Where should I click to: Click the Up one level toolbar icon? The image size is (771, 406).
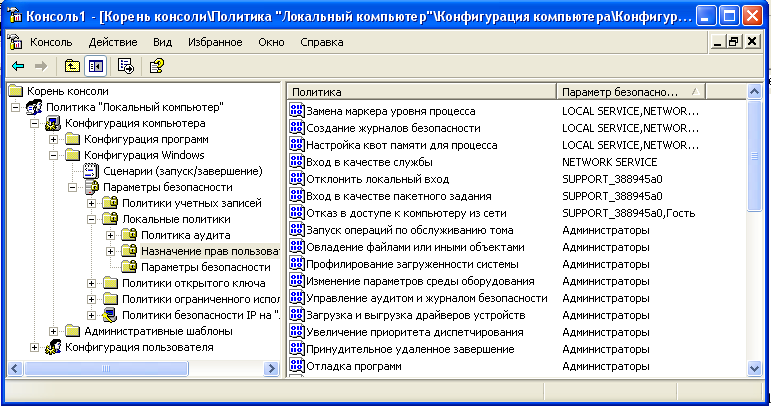point(72,66)
